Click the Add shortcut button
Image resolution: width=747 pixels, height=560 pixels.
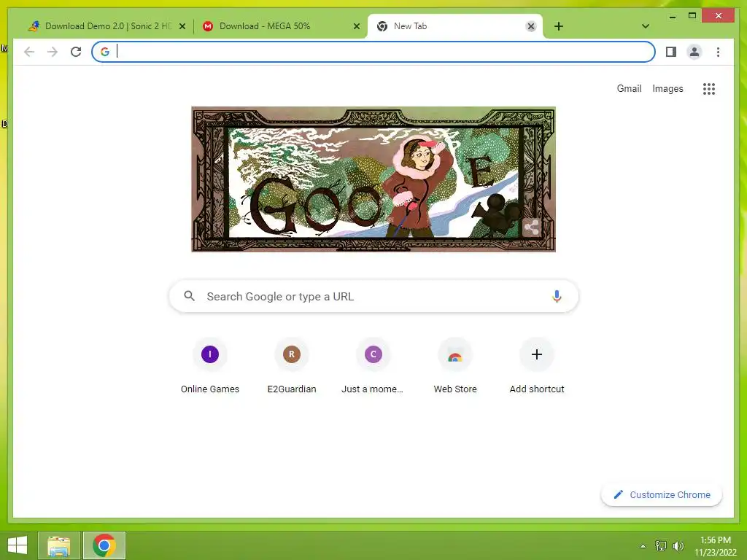pos(536,367)
